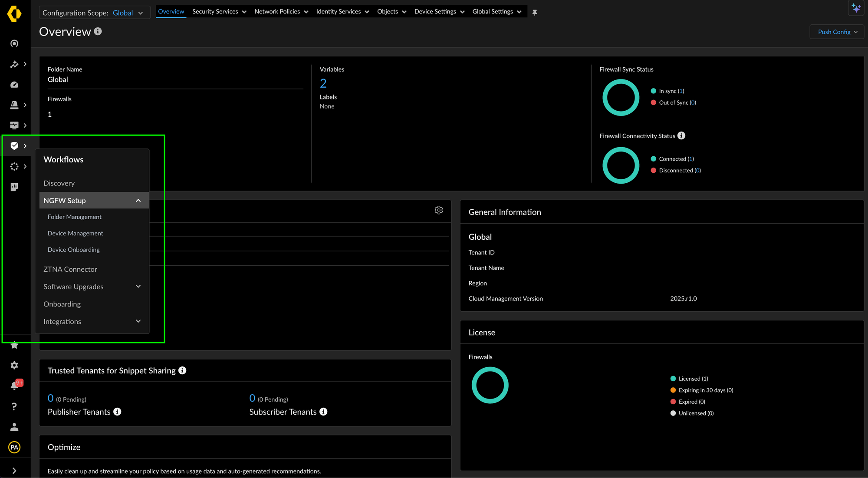Open the settings gear in sidebar
The image size is (868, 478).
(x=14, y=366)
